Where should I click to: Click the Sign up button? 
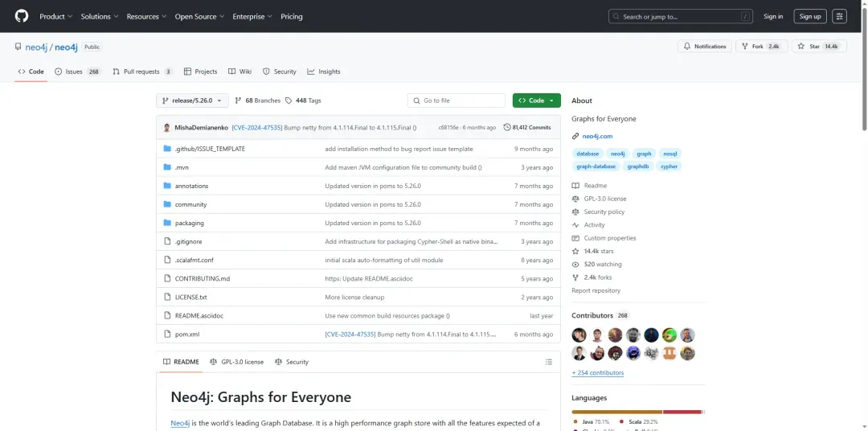point(810,17)
